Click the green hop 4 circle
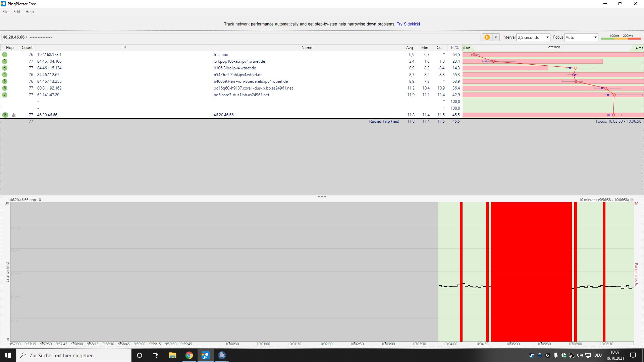644x362 pixels. point(5,75)
